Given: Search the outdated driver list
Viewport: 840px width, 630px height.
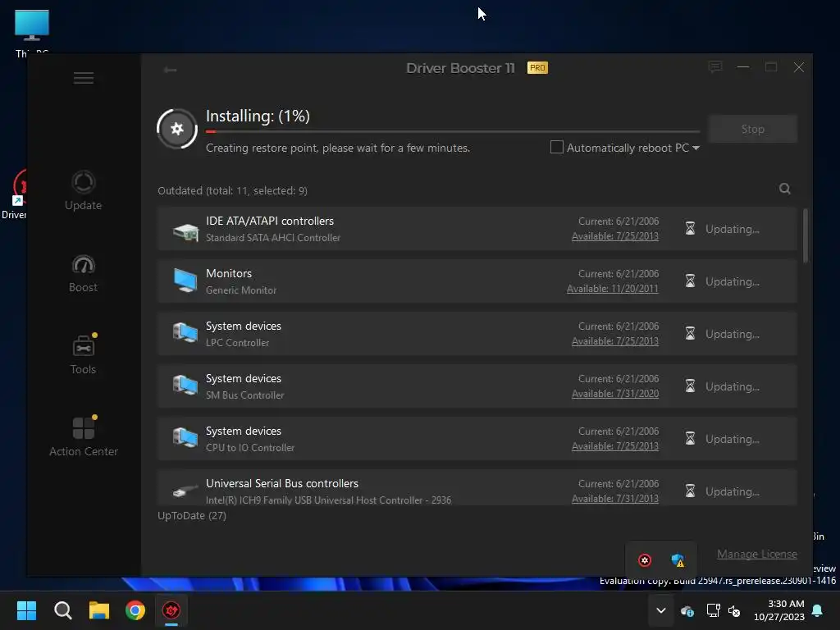Looking at the screenshot, I should coord(785,189).
